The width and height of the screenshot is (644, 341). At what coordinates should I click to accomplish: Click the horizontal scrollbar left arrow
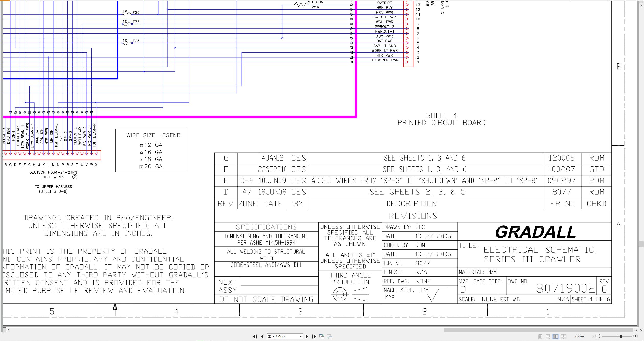click(8, 330)
